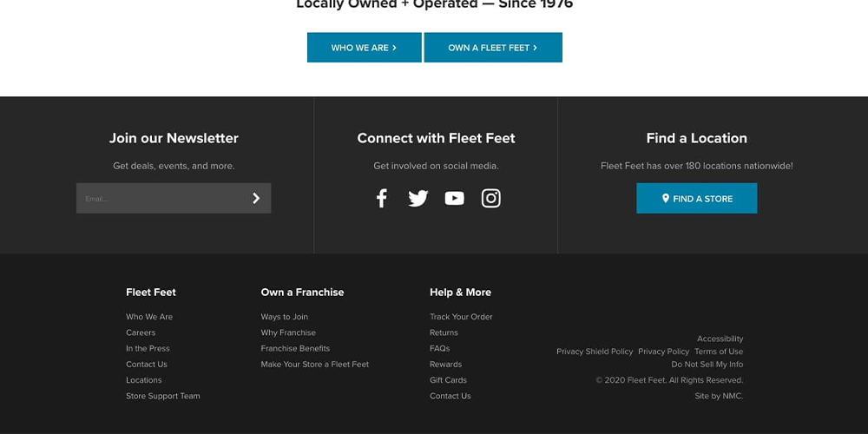
Task: Open Make Your Store a Fleet Feet link
Action: coord(315,365)
